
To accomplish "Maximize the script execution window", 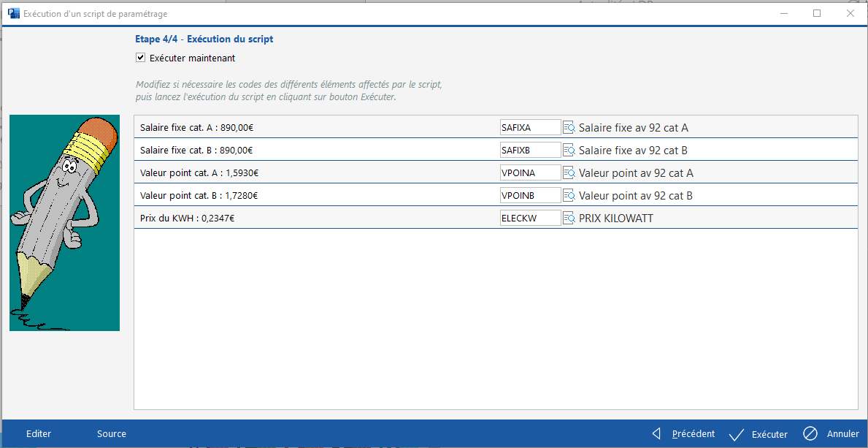I will 817,13.
